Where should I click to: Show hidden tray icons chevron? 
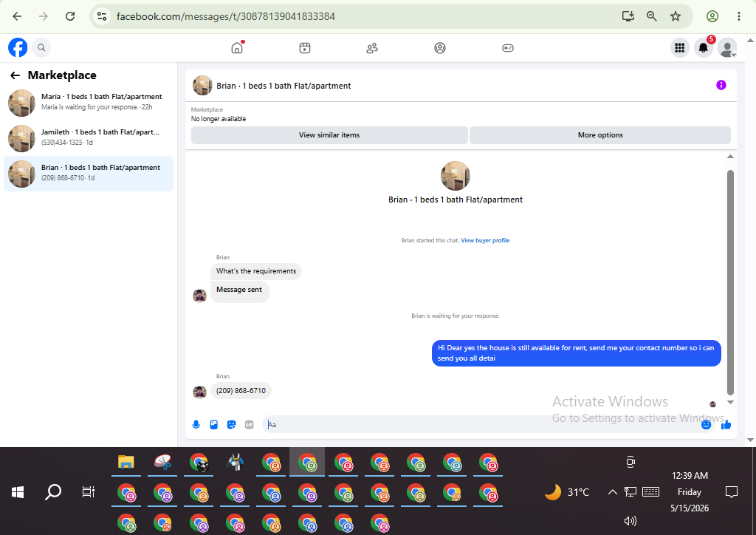(612, 492)
